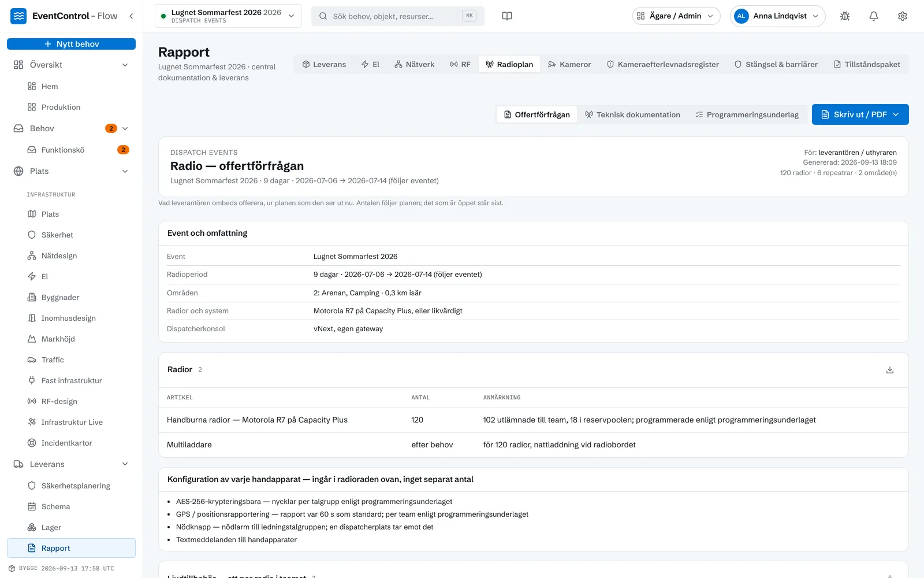Viewport: 924px width, 578px height.
Task: Open the Ägare / Admin role dropdown
Action: coord(676,16)
